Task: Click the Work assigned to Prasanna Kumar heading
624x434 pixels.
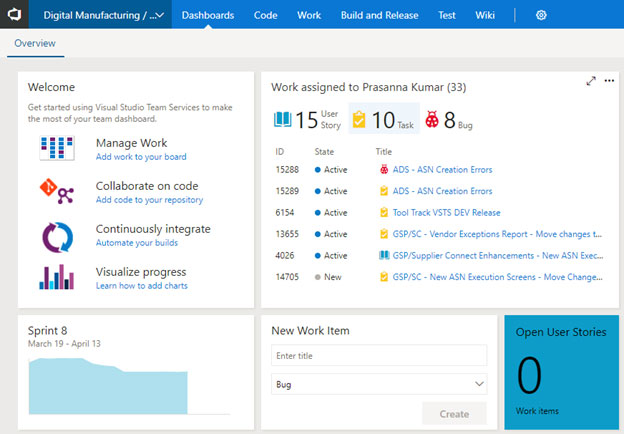Action: pyautogui.click(x=369, y=87)
